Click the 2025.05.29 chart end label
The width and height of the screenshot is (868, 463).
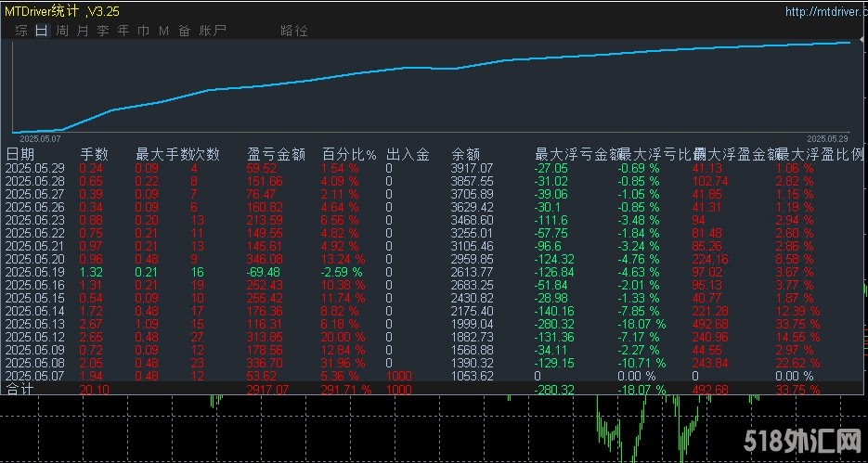827,138
